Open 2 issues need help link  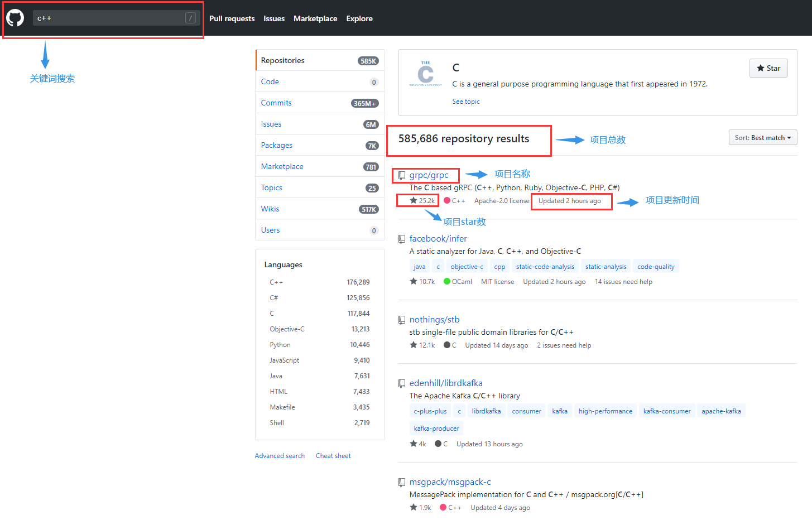tap(564, 345)
